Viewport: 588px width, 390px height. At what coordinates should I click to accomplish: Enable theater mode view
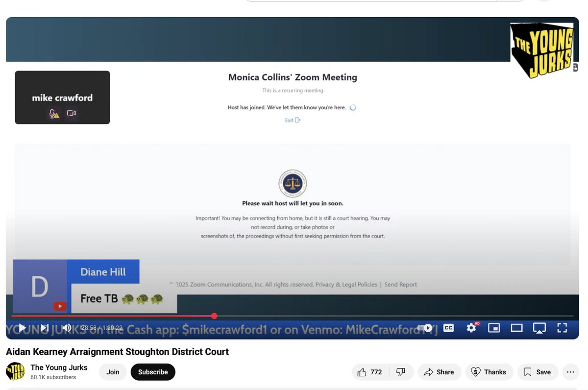(516, 328)
